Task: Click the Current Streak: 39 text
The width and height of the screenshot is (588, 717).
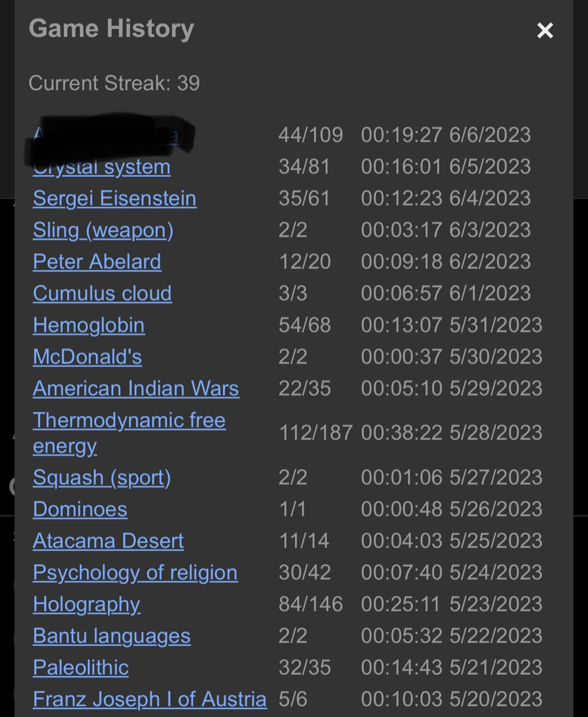Action: click(x=114, y=83)
